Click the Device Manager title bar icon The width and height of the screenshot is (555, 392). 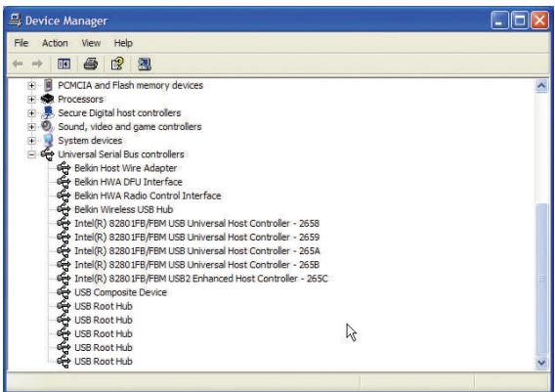(x=16, y=20)
